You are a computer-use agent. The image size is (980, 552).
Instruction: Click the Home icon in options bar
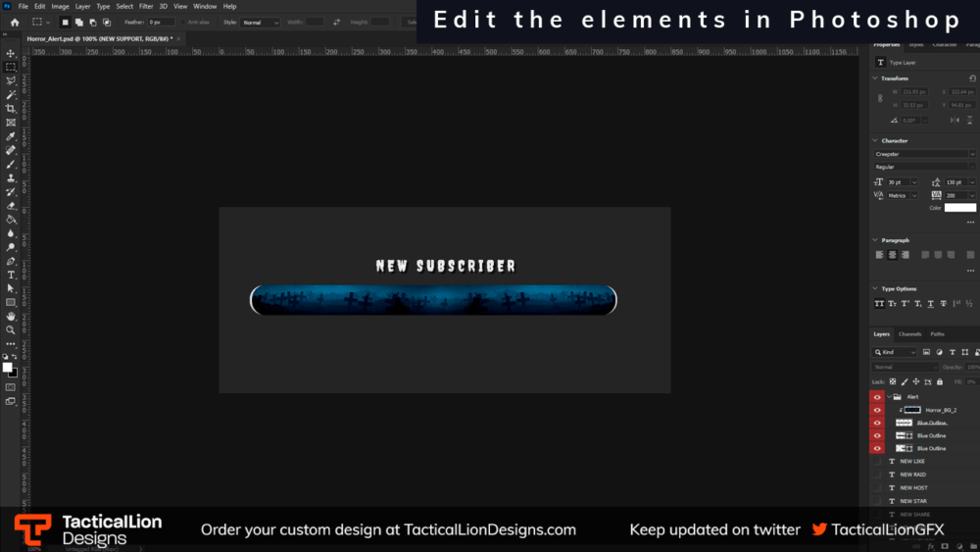point(15,23)
